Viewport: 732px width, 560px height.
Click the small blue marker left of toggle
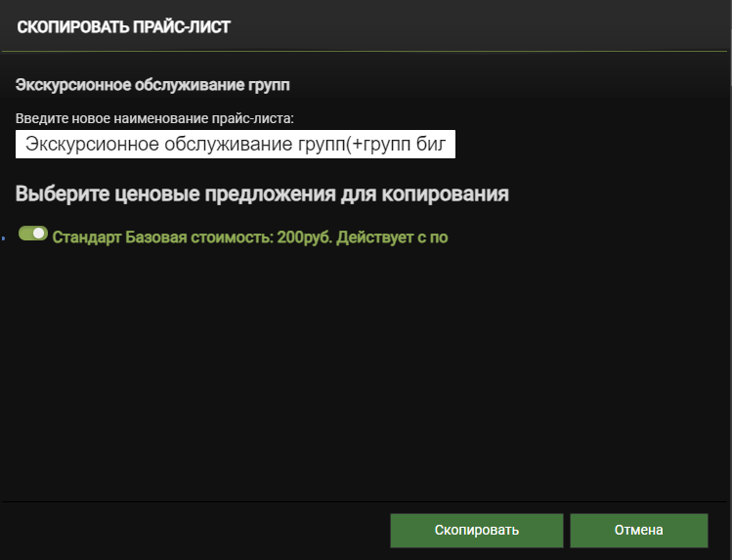point(5,237)
